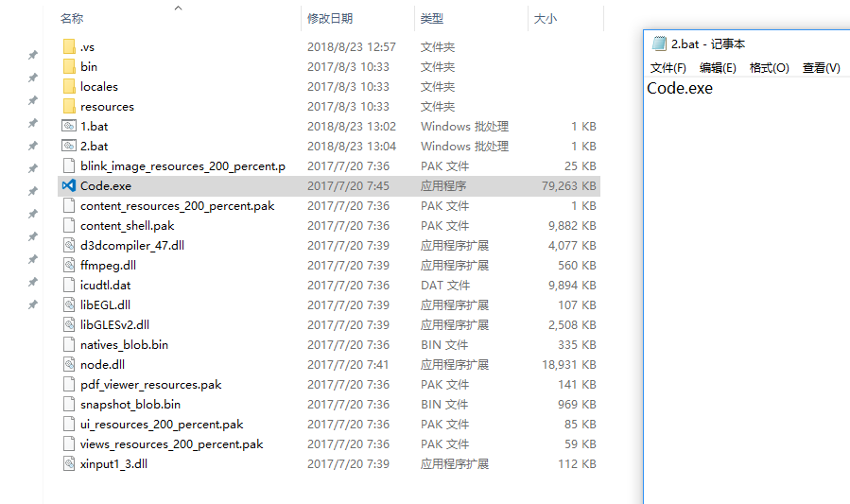
Task: Click the node.dll file icon
Action: [x=68, y=365]
